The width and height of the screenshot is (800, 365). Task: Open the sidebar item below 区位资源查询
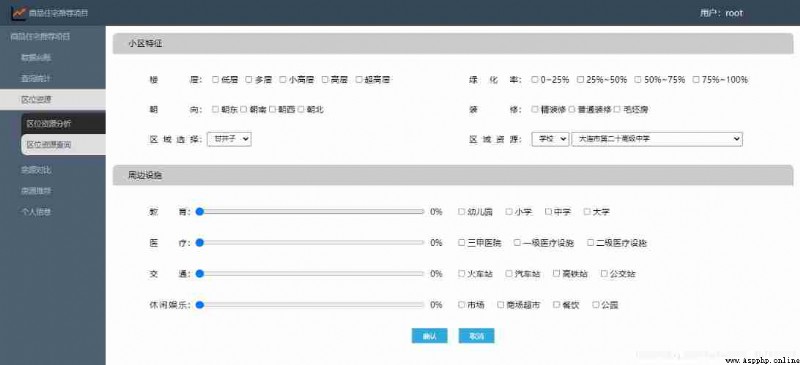click(x=53, y=169)
